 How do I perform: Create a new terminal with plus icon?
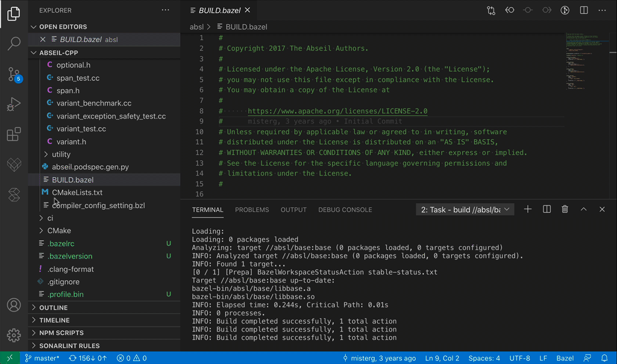528,209
